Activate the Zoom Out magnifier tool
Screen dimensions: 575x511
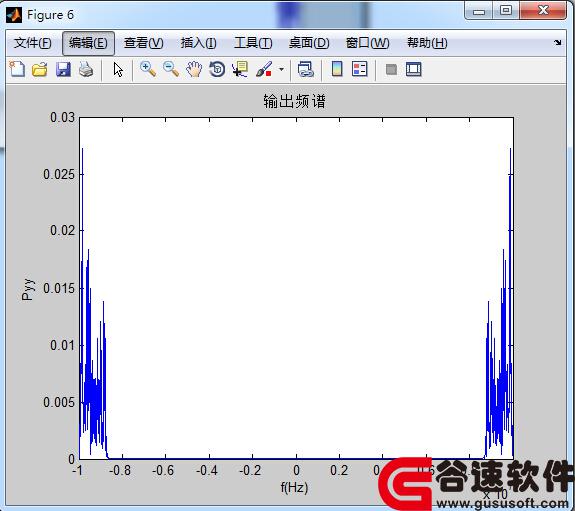click(x=171, y=69)
